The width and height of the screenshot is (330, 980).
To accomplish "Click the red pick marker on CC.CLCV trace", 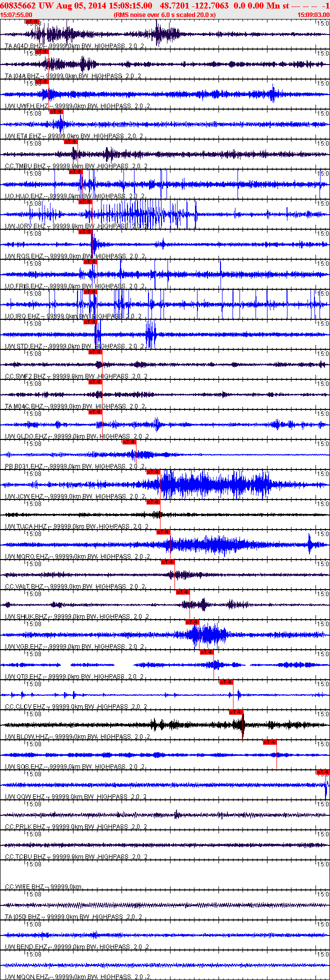I will click(226, 682).
